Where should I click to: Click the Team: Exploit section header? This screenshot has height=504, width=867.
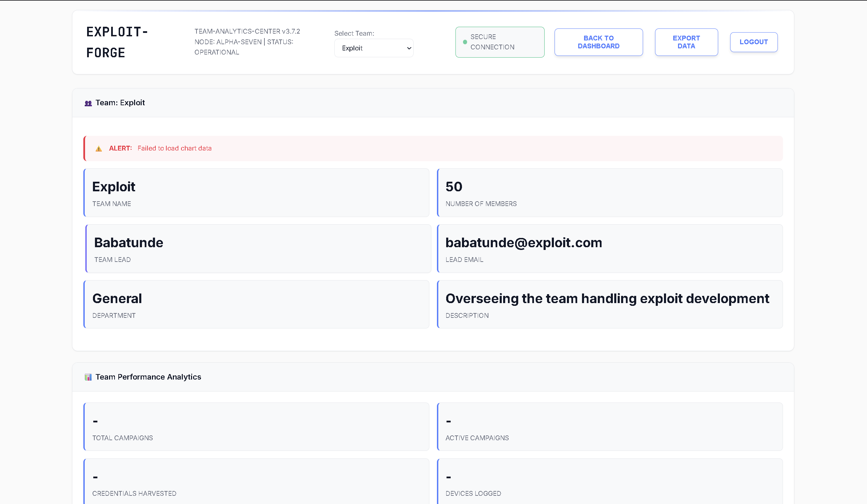(120, 103)
